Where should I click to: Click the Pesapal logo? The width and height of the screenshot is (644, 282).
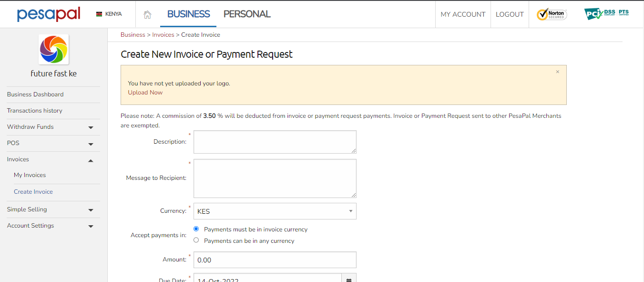(49, 14)
